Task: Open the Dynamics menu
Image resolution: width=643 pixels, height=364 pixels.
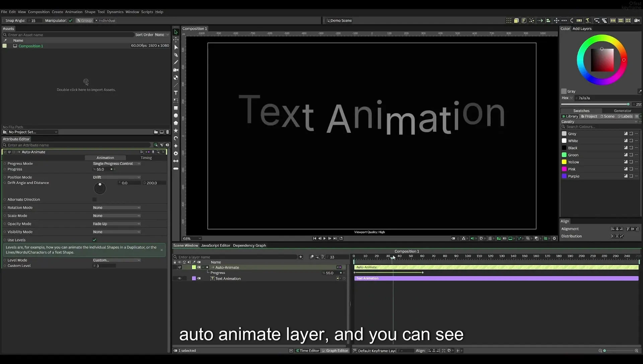Action: (x=115, y=12)
